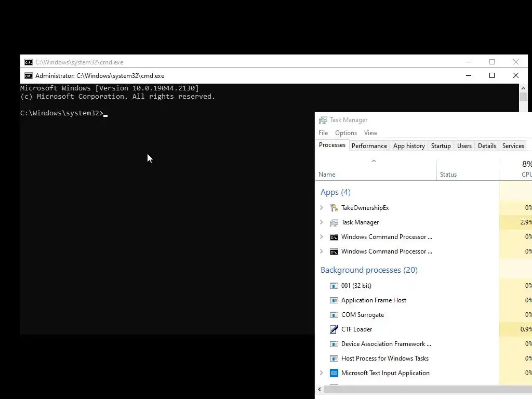Select the Task Manager row name
The width and height of the screenshot is (532, 399).
coord(360,222)
